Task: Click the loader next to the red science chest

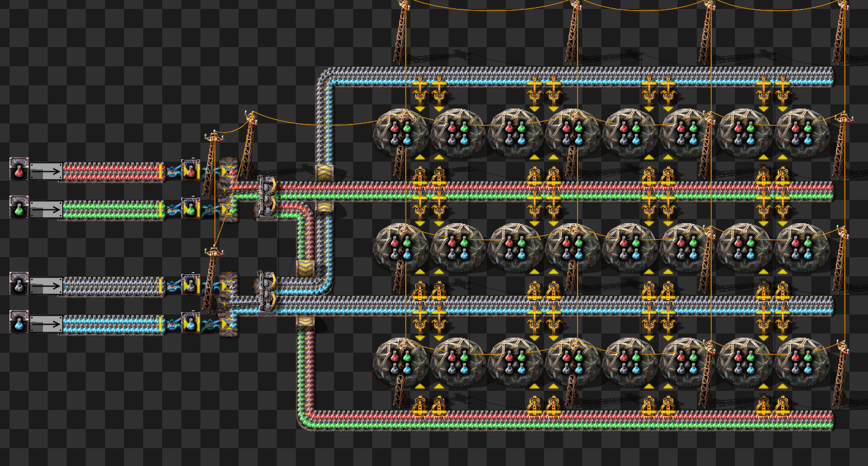Action: coord(46,171)
